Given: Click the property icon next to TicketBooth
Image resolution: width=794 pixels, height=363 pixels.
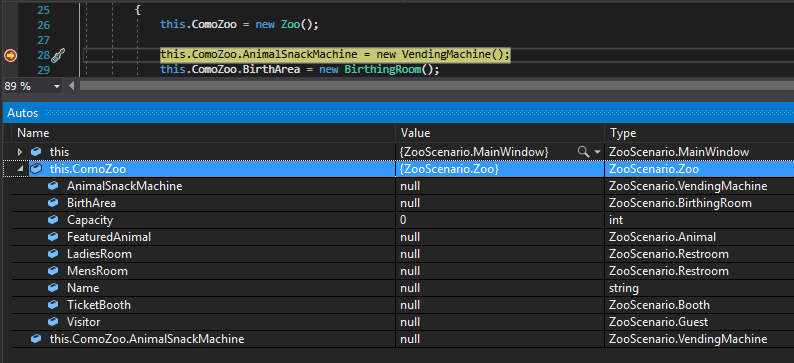Looking at the screenshot, I should (x=53, y=305).
